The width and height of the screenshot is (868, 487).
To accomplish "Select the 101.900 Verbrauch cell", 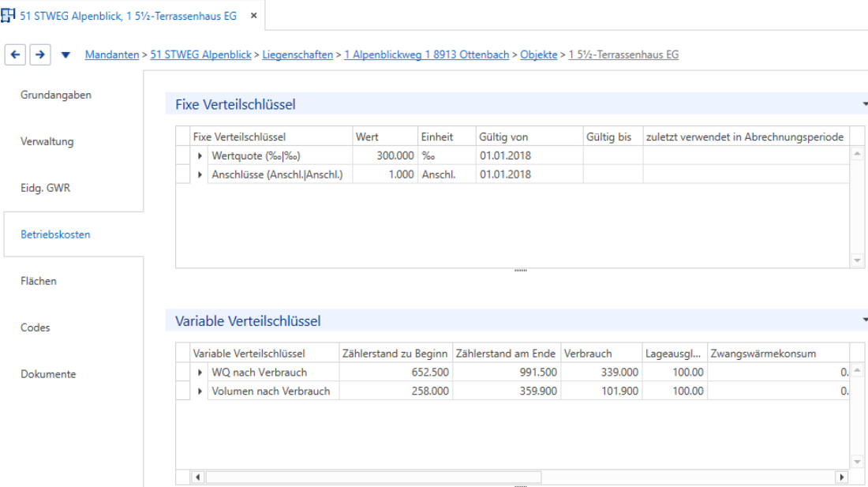I will 601,391.
